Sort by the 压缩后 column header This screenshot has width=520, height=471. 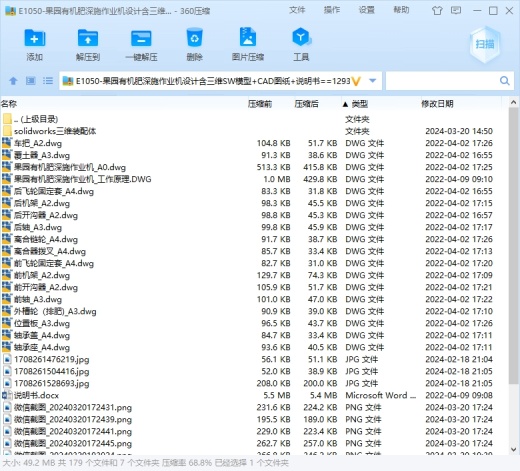point(306,104)
